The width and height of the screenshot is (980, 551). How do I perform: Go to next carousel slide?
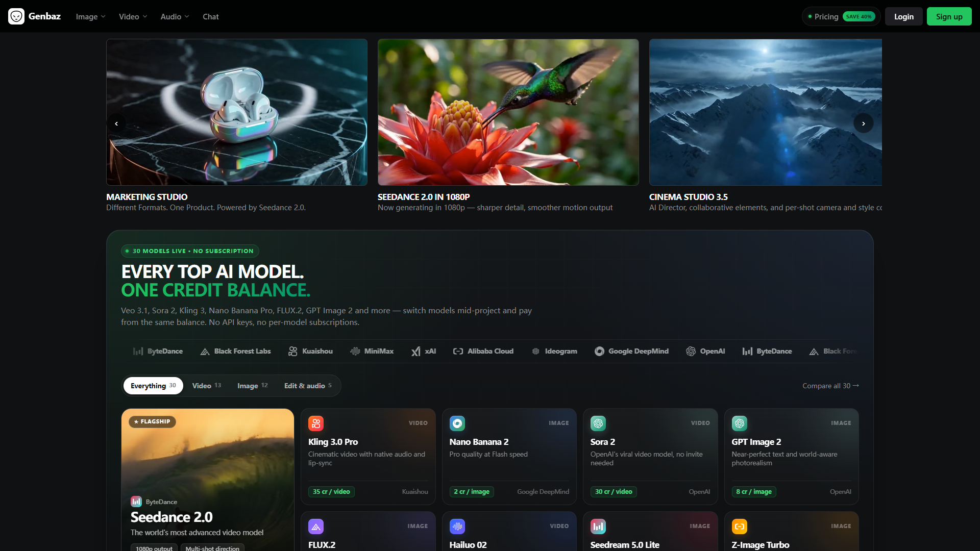pyautogui.click(x=863, y=123)
